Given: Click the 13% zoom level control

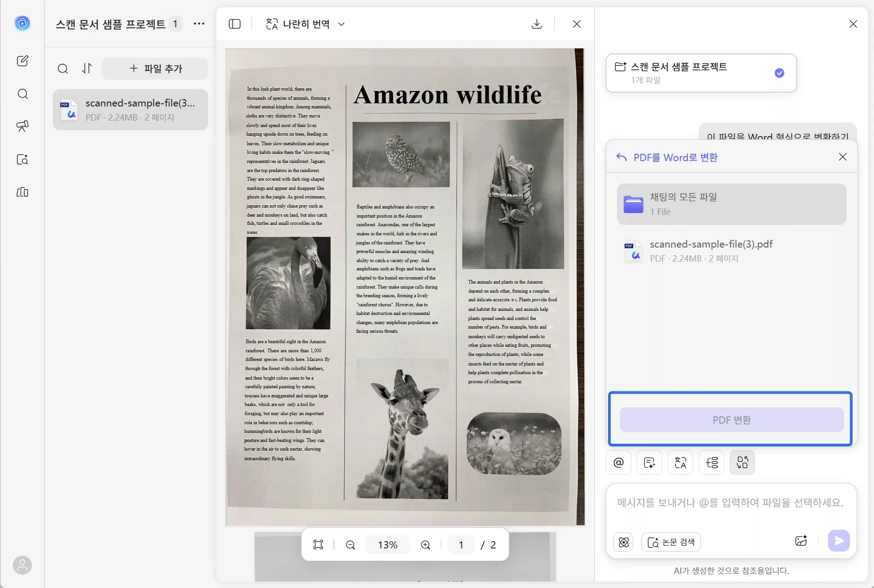Looking at the screenshot, I should coord(387,545).
